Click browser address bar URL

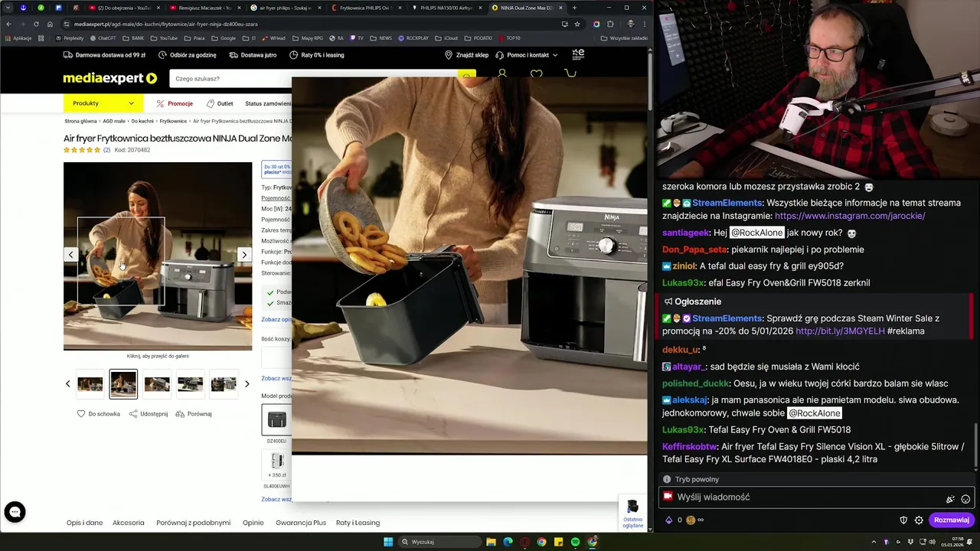[x=165, y=24]
